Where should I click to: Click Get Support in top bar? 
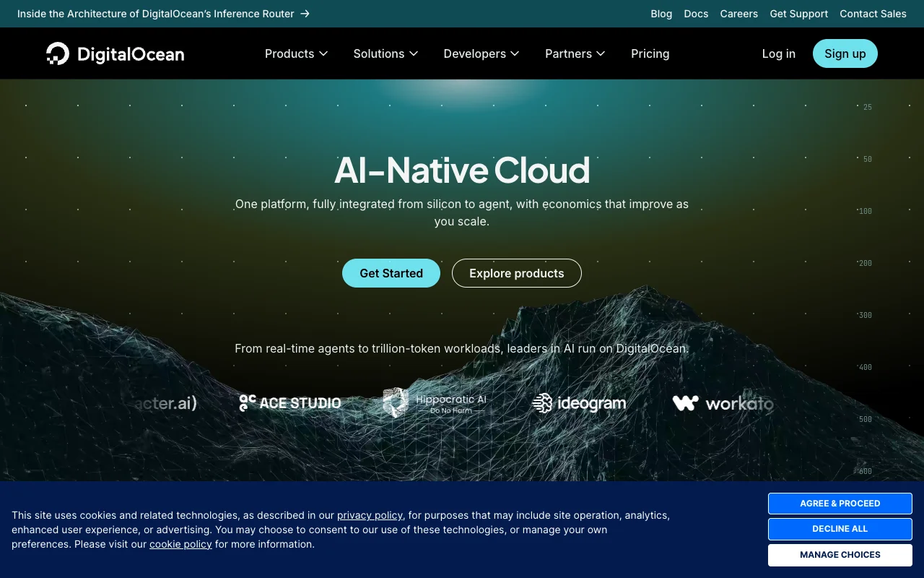coord(799,14)
